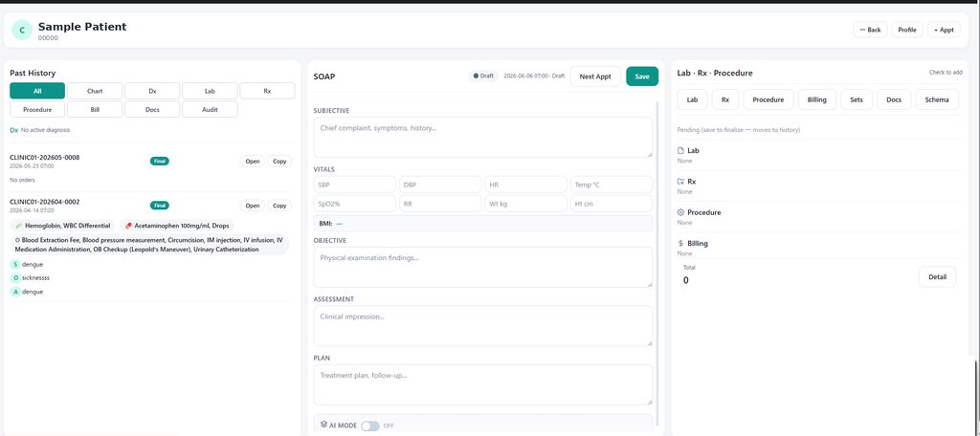Click the AI MODE layers icon
This screenshot has width=980, height=436.
(x=323, y=425)
